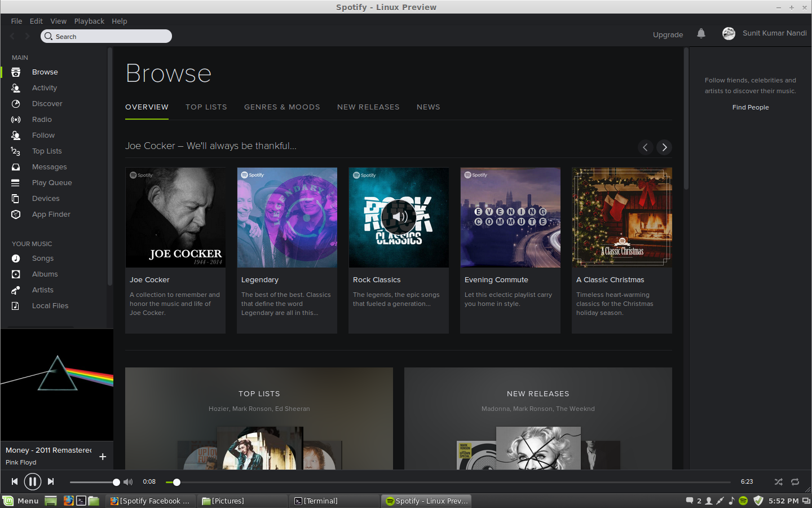Skip to previous track
Screen dimensions: 812x508
[x=15, y=481]
